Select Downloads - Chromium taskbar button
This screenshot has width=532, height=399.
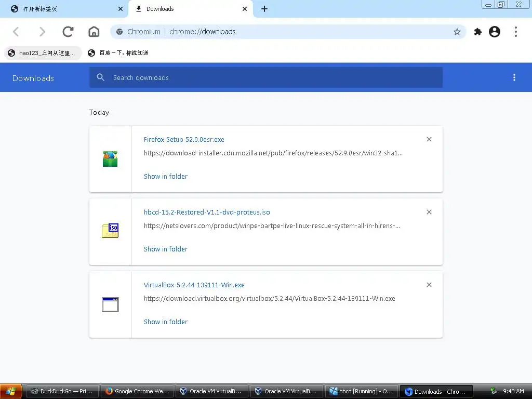pyautogui.click(x=436, y=391)
